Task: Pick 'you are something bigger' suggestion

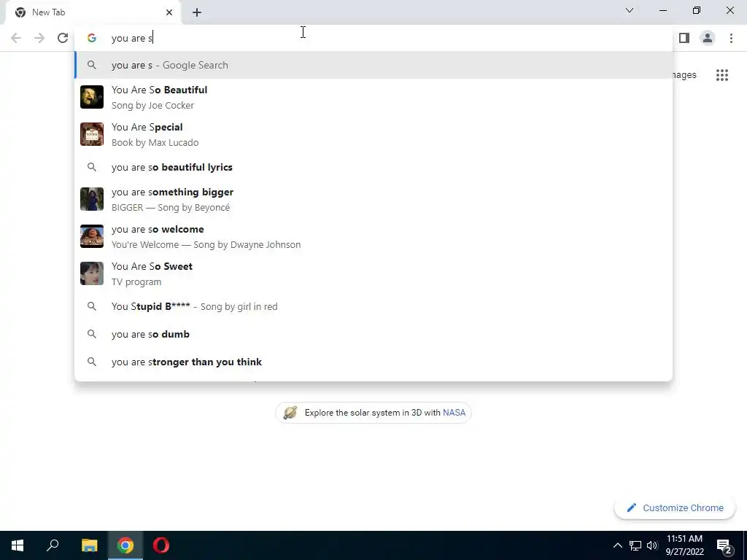Action: coord(373,199)
